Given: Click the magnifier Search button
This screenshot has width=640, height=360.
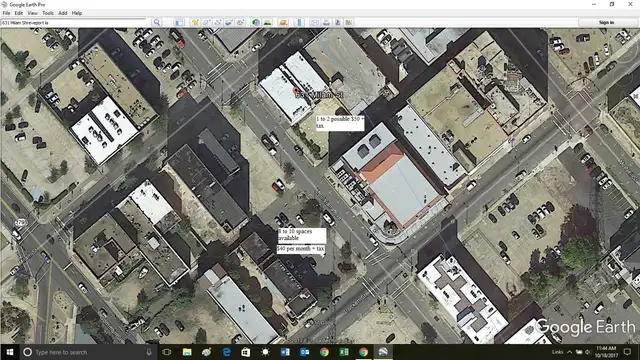Looking at the screenshot, I should tap(156, 22).
